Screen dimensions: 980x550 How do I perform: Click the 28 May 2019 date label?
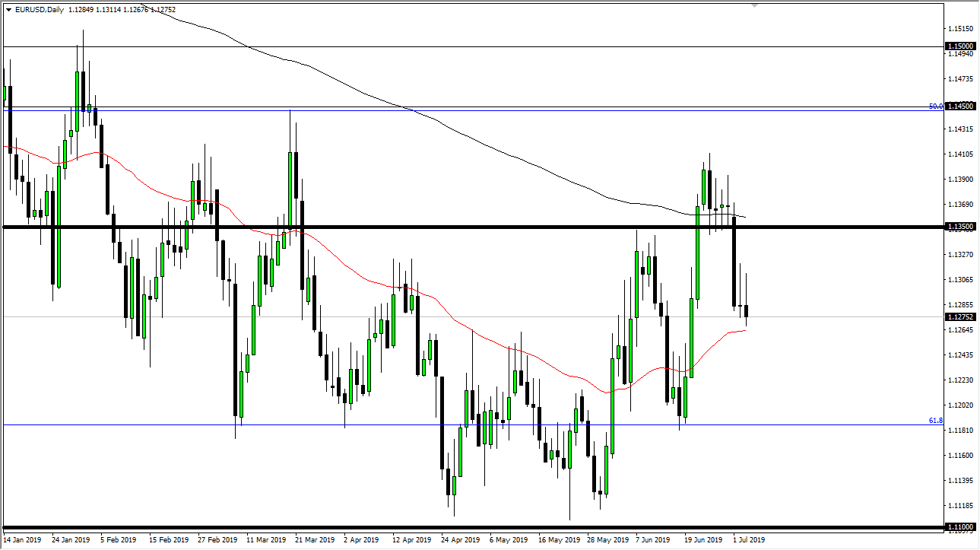pyautogui.click(x=607, y=540)
